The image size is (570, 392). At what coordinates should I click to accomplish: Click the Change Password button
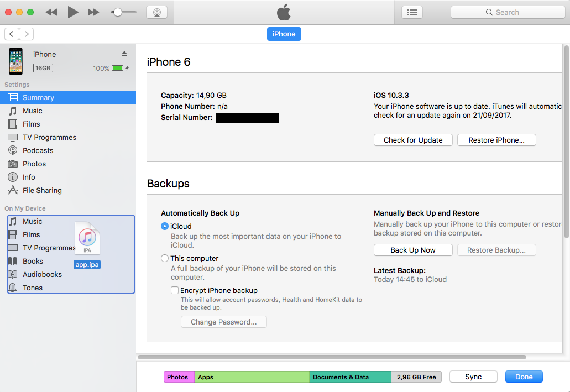pyautogui.click(x=223, y=322)
